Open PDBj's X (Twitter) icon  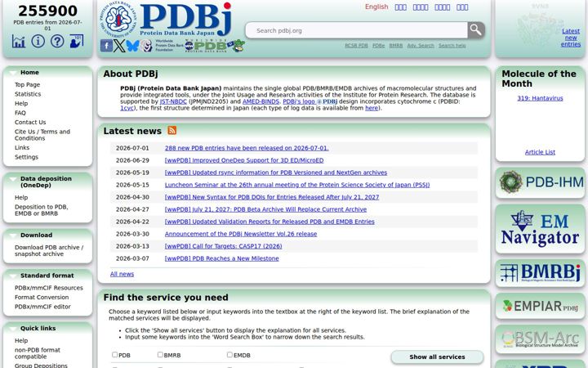(x=119, y=46)
